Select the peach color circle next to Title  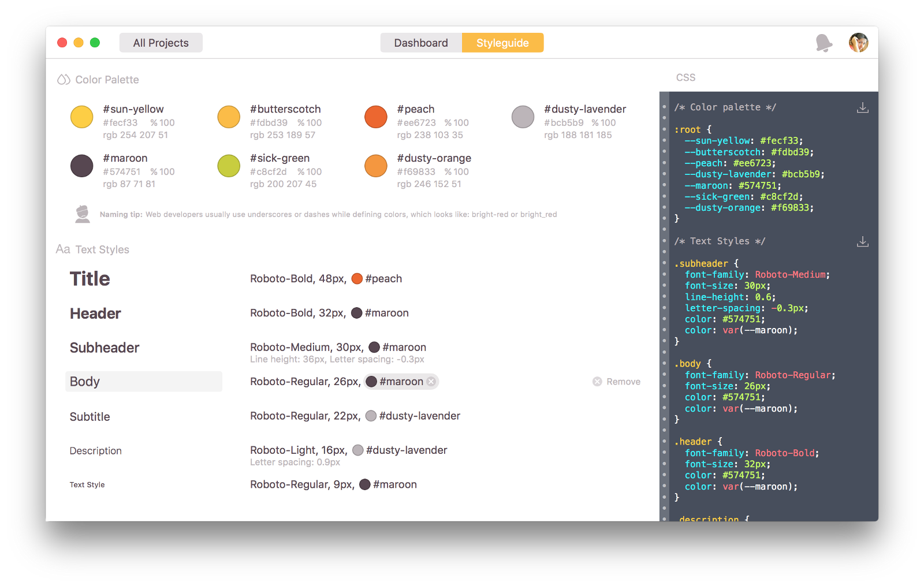[x=357, y=278]
